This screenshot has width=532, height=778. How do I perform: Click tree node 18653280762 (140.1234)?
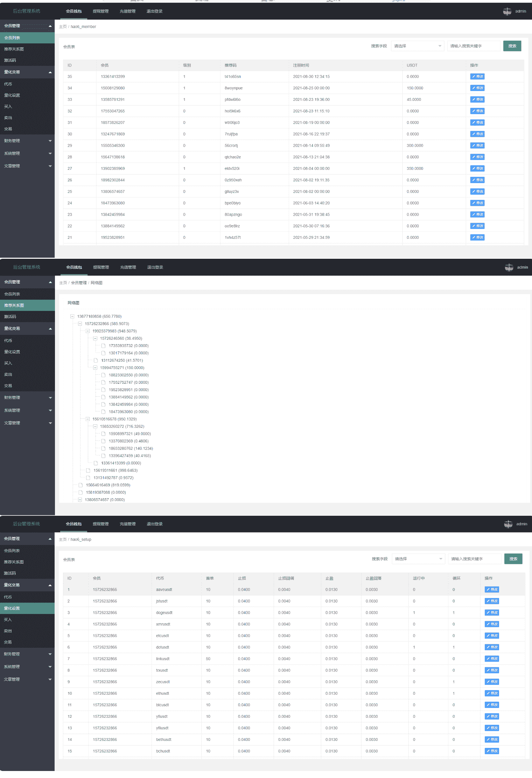tap(131, 449)
